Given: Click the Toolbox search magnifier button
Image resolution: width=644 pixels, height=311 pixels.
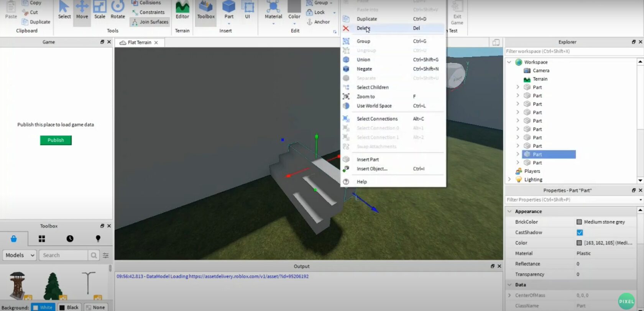Looking at the screenshot, I should [x=94, y=255].
